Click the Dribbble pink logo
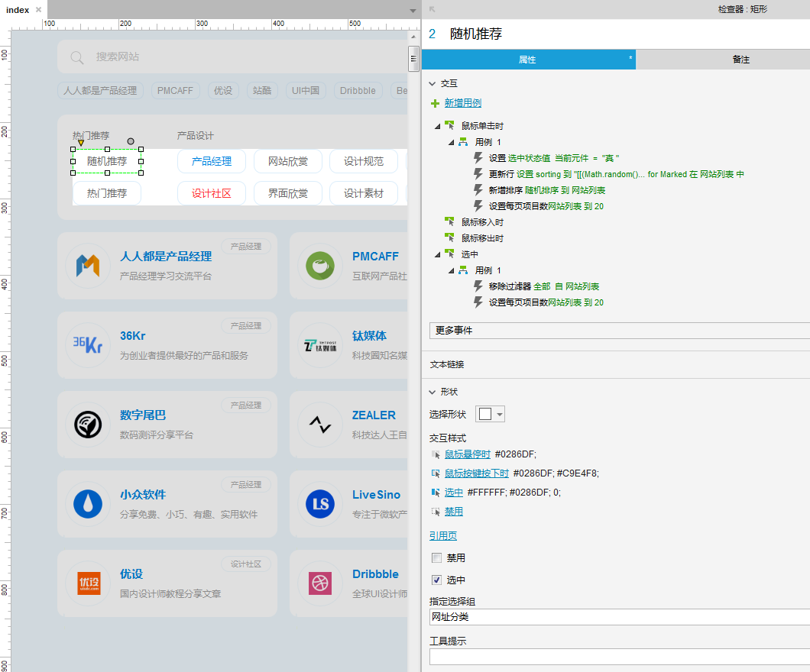 pos(320,583)
